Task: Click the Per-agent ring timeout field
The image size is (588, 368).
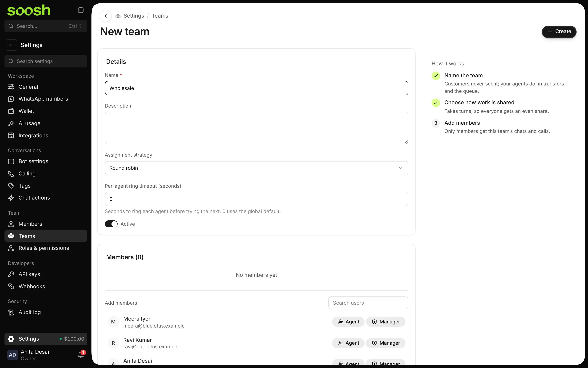Action: click(x=256, y=199)
